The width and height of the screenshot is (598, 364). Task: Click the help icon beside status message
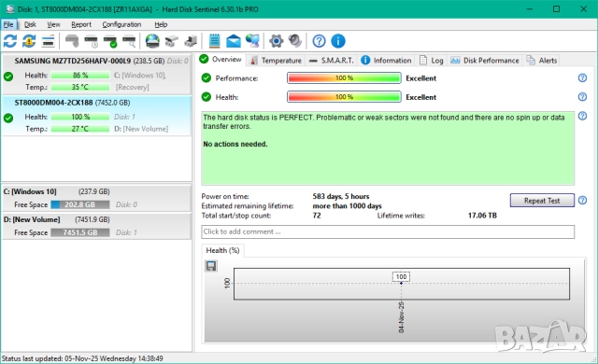(582, 116)
